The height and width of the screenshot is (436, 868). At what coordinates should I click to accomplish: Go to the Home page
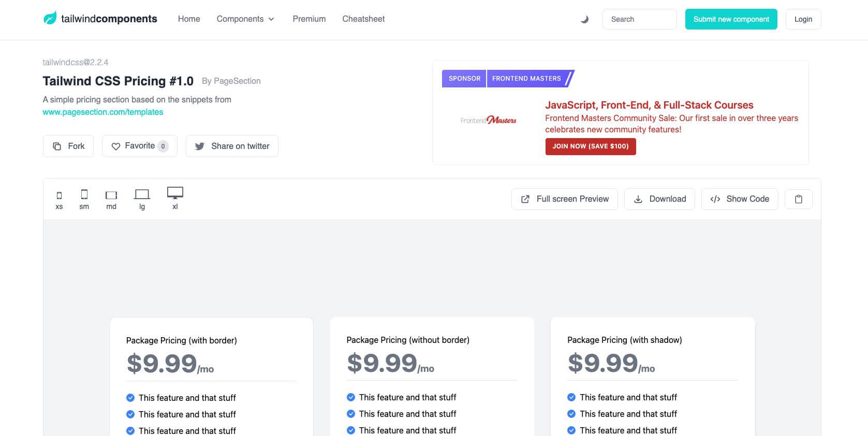189,19
